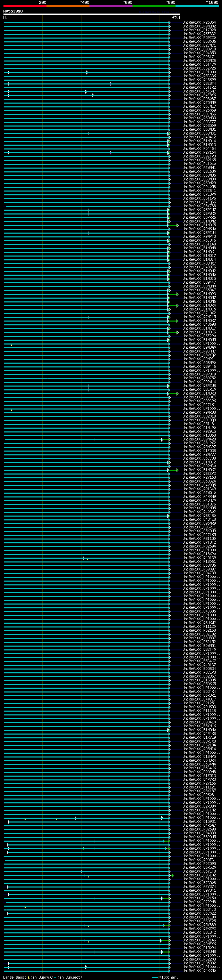This screenshot has width=222, height=980.
Task: Select hit UniRef100_Q6F332
Action: 199,34
